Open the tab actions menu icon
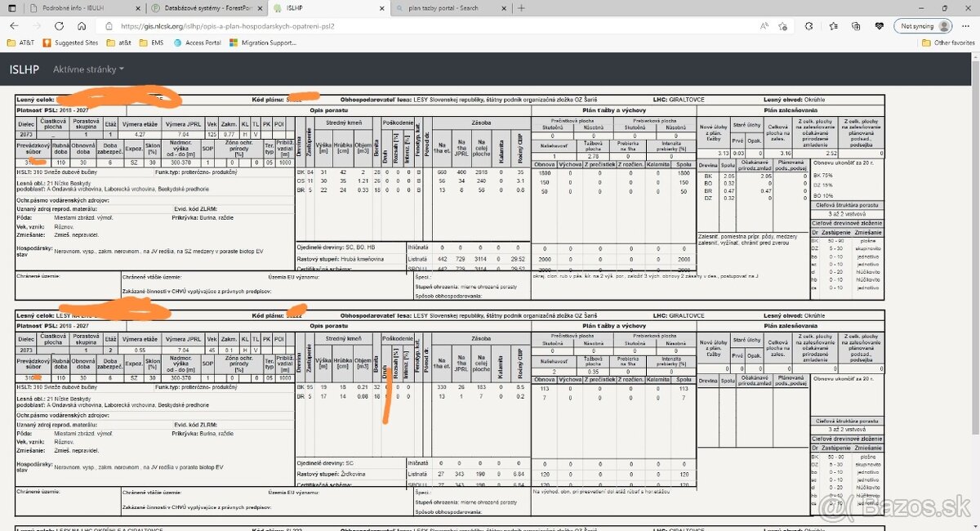 11,7
